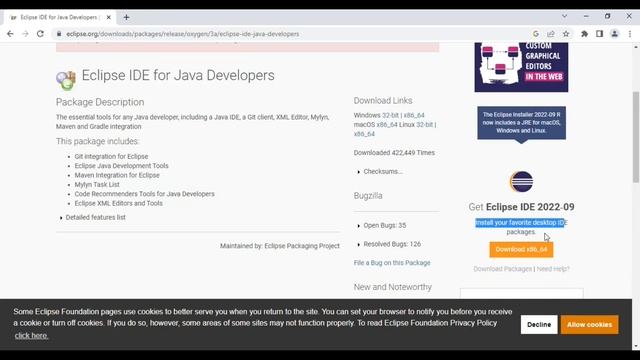The width and height of the screenshot is (640, 360).
Task: Select the Eclipse IDE for Java Developers tab
Action: (60, 17)
